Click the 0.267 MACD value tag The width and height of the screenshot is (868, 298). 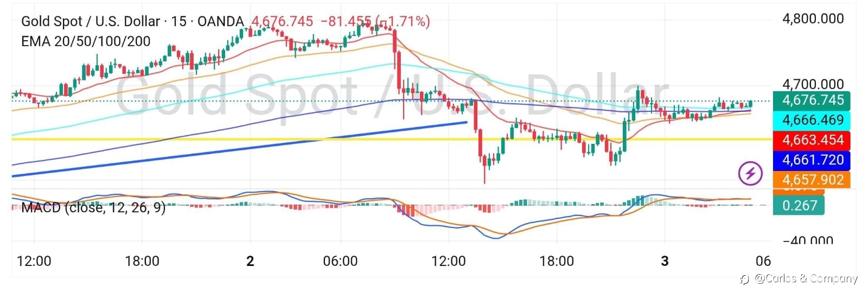coord(799,205)
